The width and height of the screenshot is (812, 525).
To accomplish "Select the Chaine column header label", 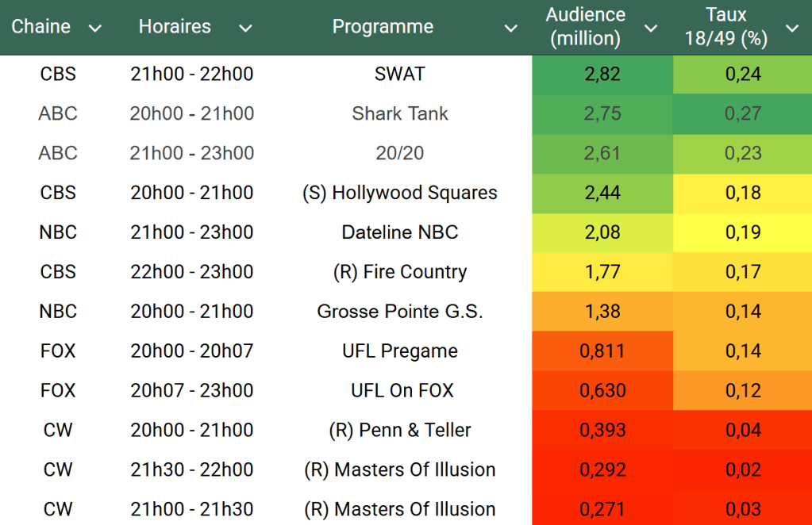I will (x=41, y=27).
